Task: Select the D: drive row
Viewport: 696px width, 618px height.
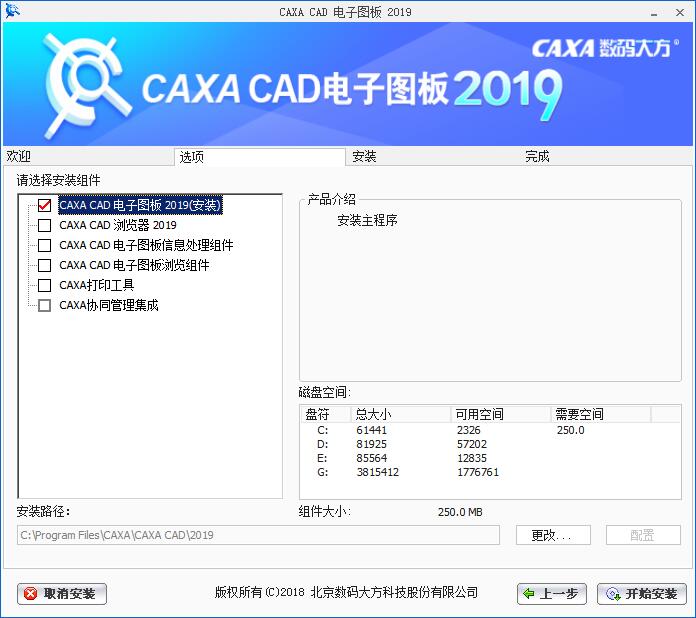Action: click(x=490, y=444)
